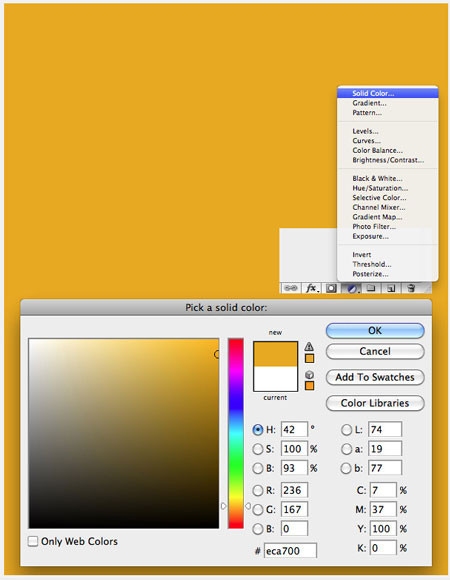Click the out-of-gamut warning triangle

[x=309, y=347]
